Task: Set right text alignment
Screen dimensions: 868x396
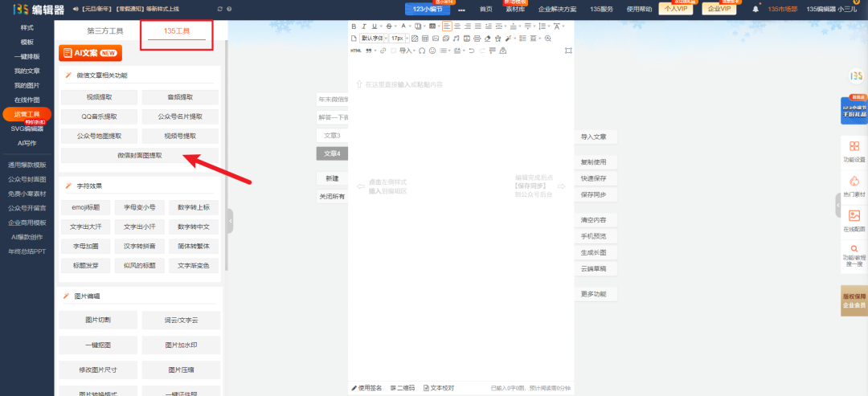Action: click(x=468, y=26)
